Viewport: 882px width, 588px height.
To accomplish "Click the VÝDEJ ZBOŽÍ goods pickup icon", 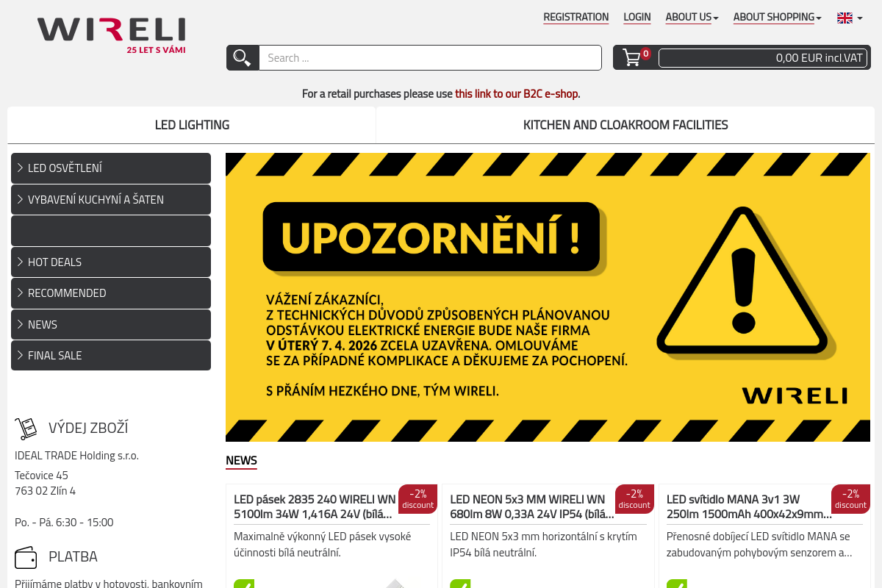I will point(26,427).
